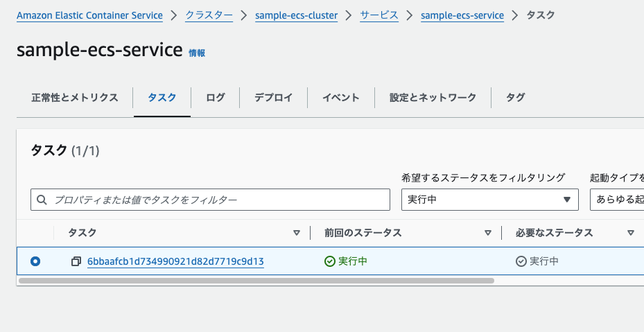
Task: Open task 6bbaafcb1d734990921d82d7719c9d13 link
Action: (175, 261)
